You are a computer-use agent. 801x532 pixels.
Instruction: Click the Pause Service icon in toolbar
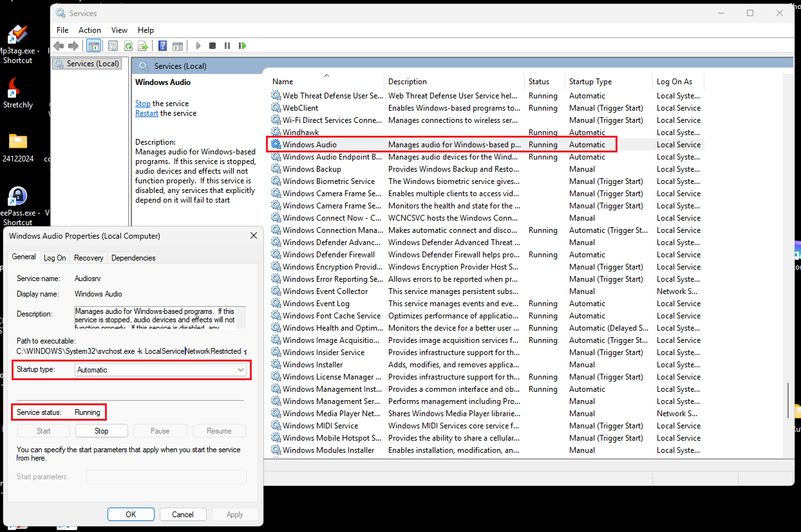tap(227, 46)
